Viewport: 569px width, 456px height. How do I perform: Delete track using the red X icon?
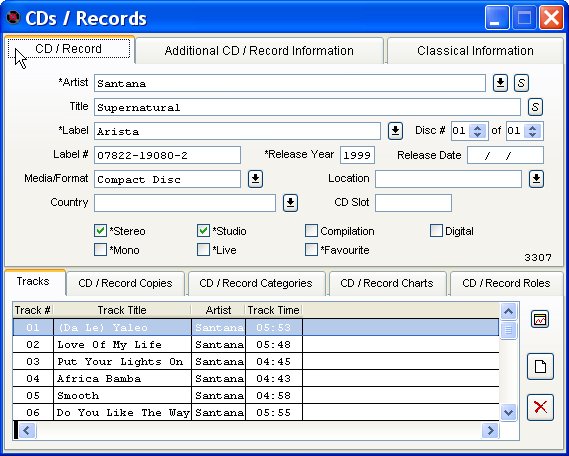point(540,407)
